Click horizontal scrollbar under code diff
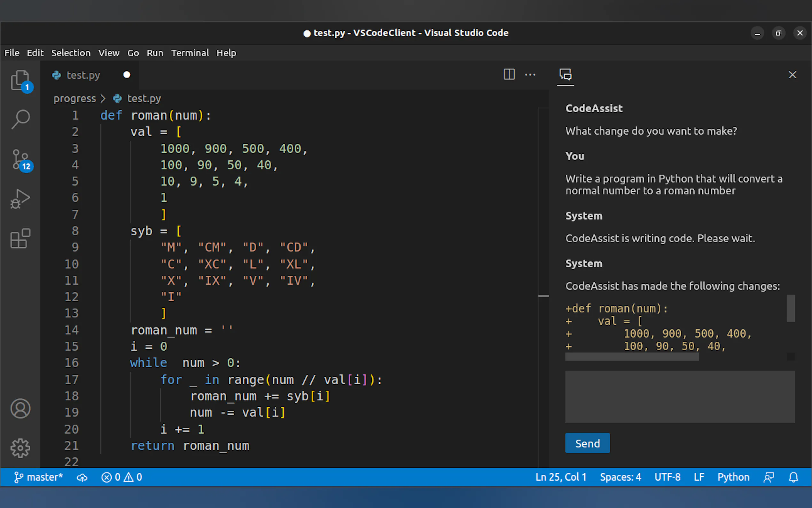Screen dimensions: 812x508 632,357
